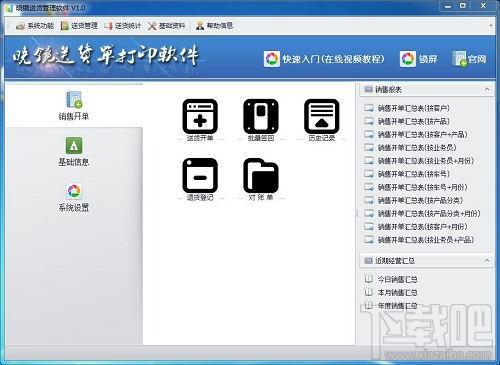This screenshot has width=500, height=365.
Task: Click the 销售报表 panel header icon
Action: 368,89
